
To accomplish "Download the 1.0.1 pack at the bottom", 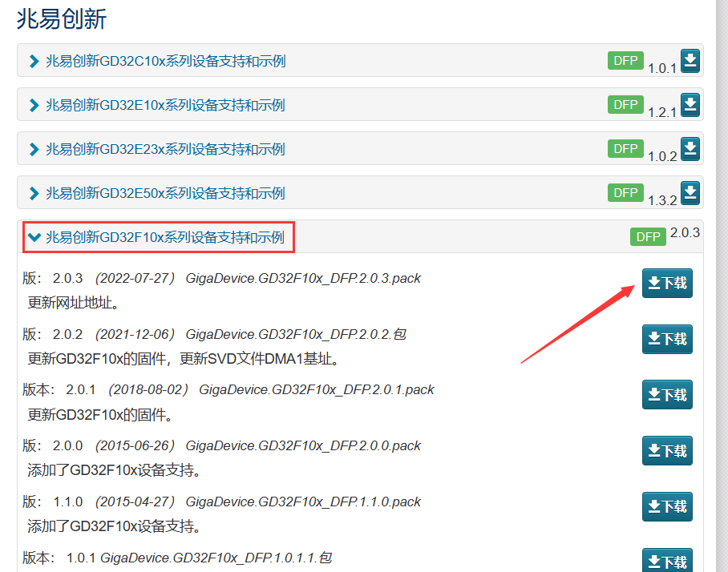I will tap(667, 560).
